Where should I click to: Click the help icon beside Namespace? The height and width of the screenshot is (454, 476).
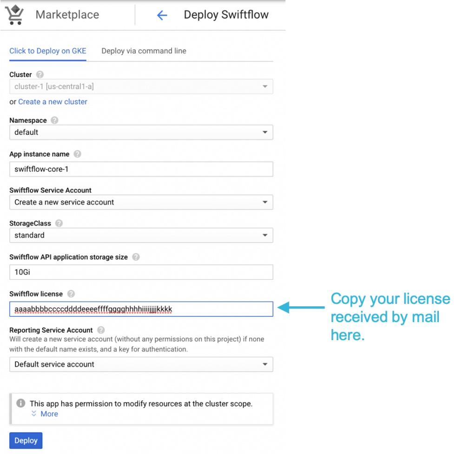click(54, 120)
